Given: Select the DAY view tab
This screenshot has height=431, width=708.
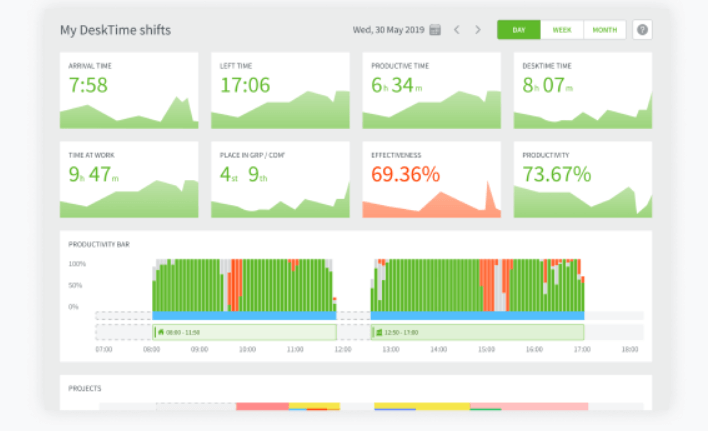Looking at the screenshot, I should 519,30.
